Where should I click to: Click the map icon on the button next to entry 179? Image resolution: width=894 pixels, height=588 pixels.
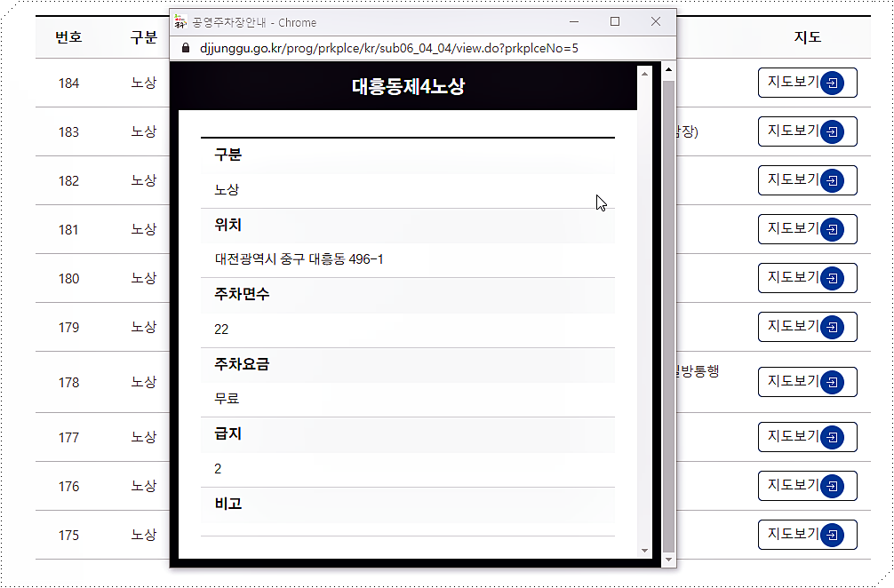(x=832, y=326)
